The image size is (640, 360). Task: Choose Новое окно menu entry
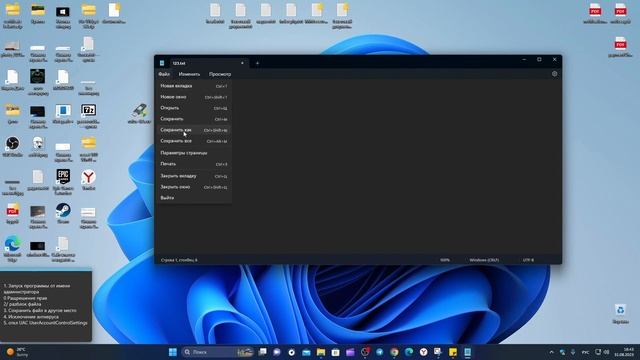pyautogui.click(x=194, y=97)
